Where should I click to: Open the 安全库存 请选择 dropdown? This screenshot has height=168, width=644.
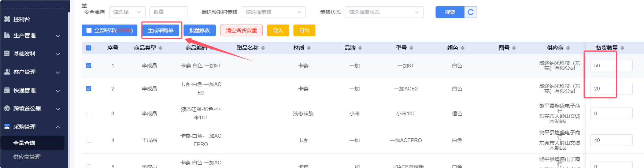(127, 12)
